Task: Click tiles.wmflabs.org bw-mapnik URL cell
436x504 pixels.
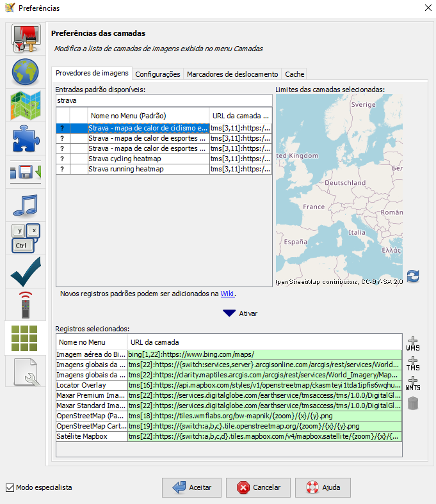Action: (x=265, y=416)
